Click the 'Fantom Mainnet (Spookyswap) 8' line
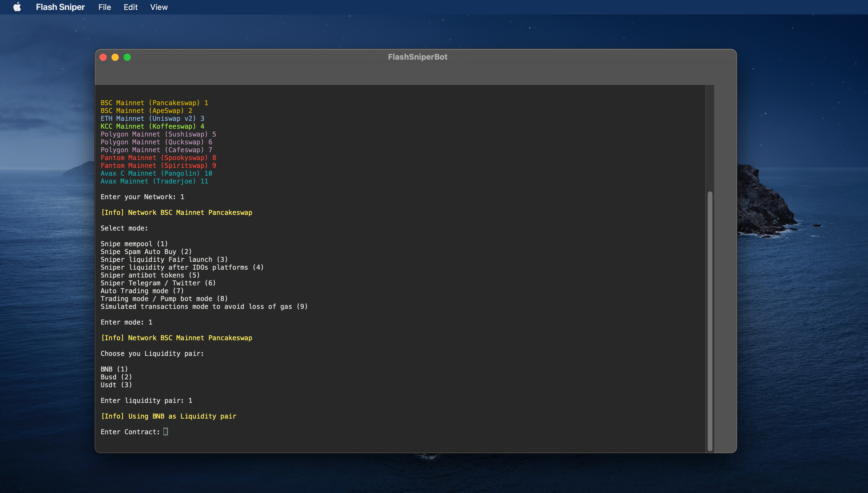This screenshot has height=493, width=868. (158, 158)
